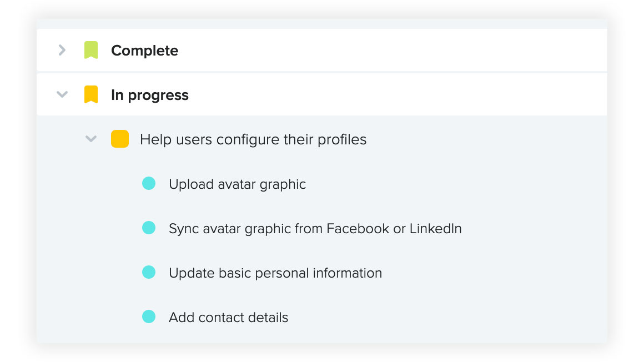The image size is (644, 362).
Task: Click empty area of Complete row
Action: tap(390, 50)
